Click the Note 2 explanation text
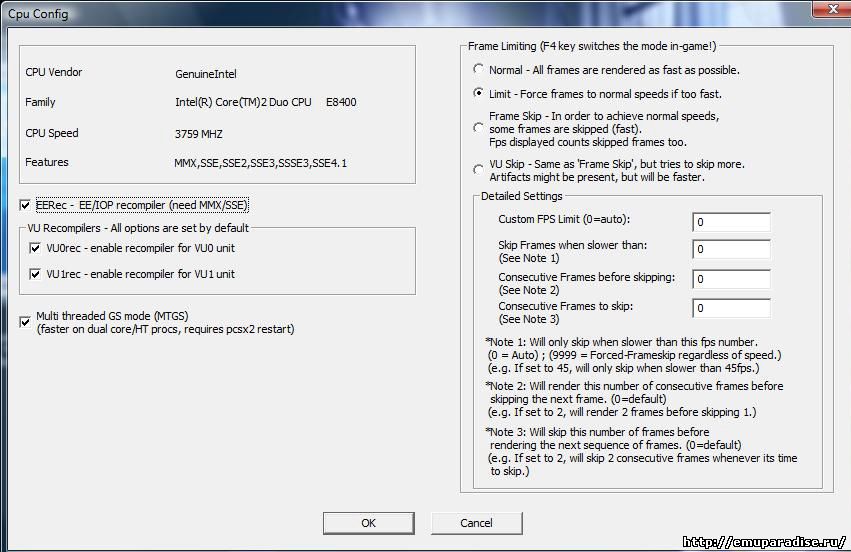851x552 pixels. [634, 399]
